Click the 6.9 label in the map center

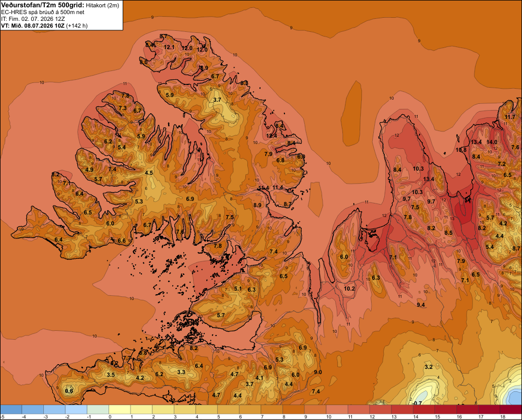coord(190,199)
